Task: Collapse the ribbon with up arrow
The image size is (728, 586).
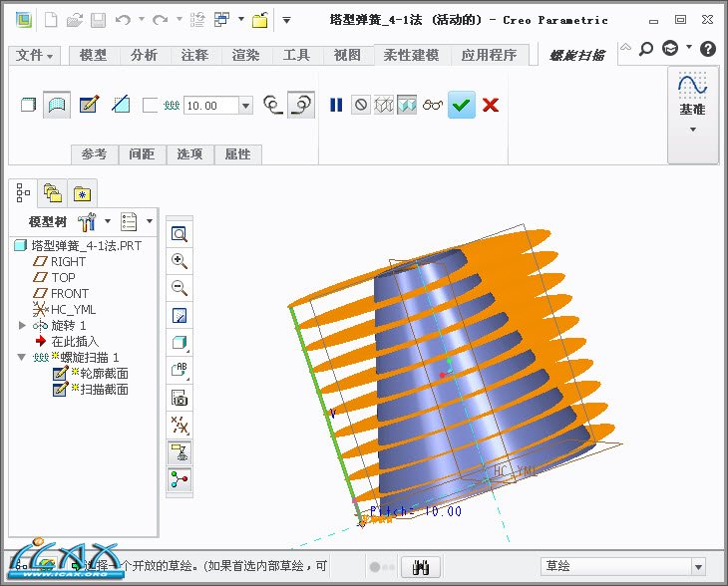Action: coord(626,47)
